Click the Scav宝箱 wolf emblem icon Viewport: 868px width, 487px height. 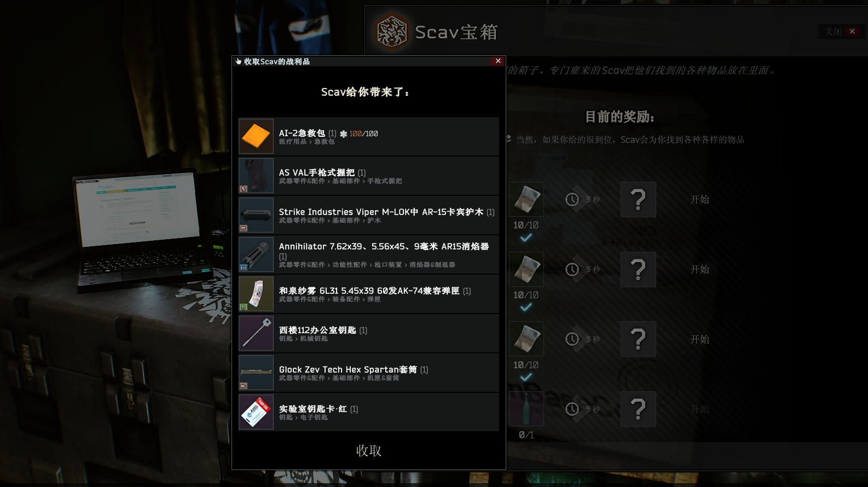point(392,32)
